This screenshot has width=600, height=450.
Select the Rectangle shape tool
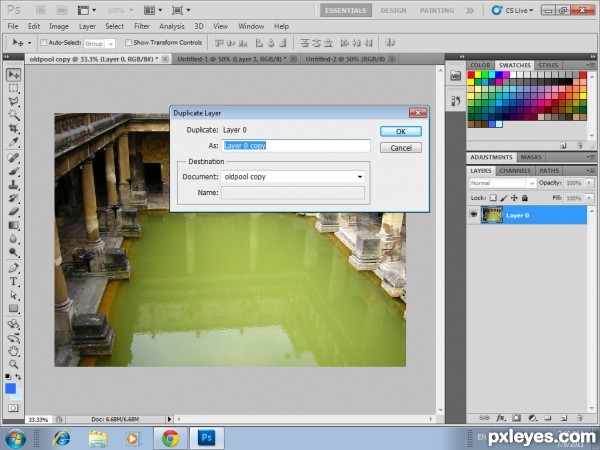tap(13, 308)
